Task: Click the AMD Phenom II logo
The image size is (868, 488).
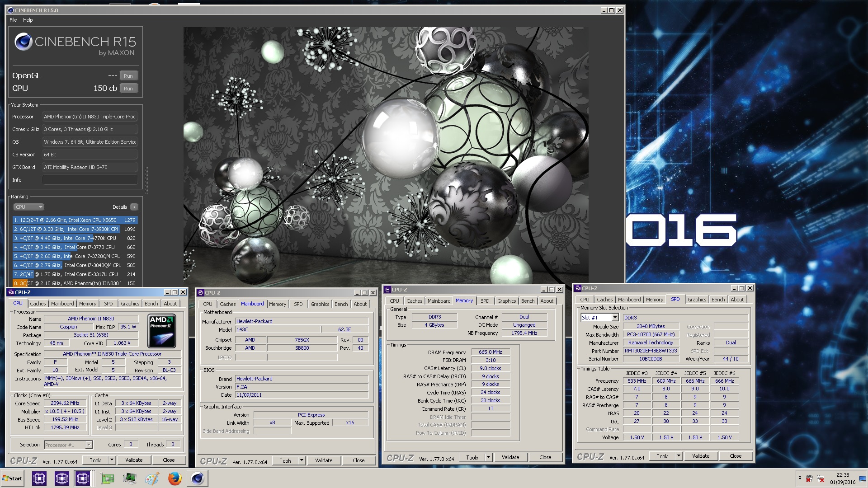Action: [x=162, y=331]
